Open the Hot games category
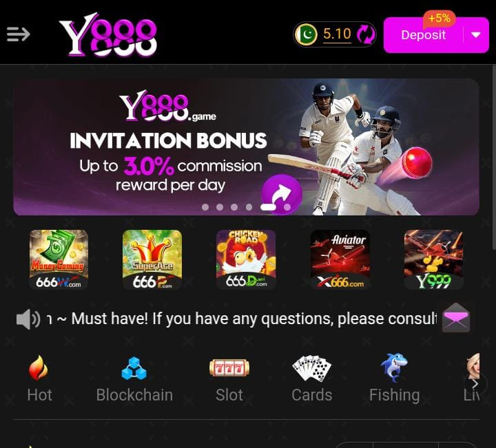This screenshot has height=448, width=496. (39, 378)
